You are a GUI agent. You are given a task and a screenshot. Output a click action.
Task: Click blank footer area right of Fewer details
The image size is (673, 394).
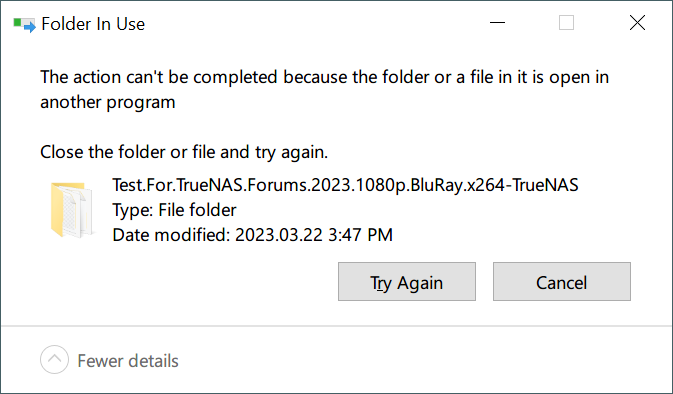425,361
